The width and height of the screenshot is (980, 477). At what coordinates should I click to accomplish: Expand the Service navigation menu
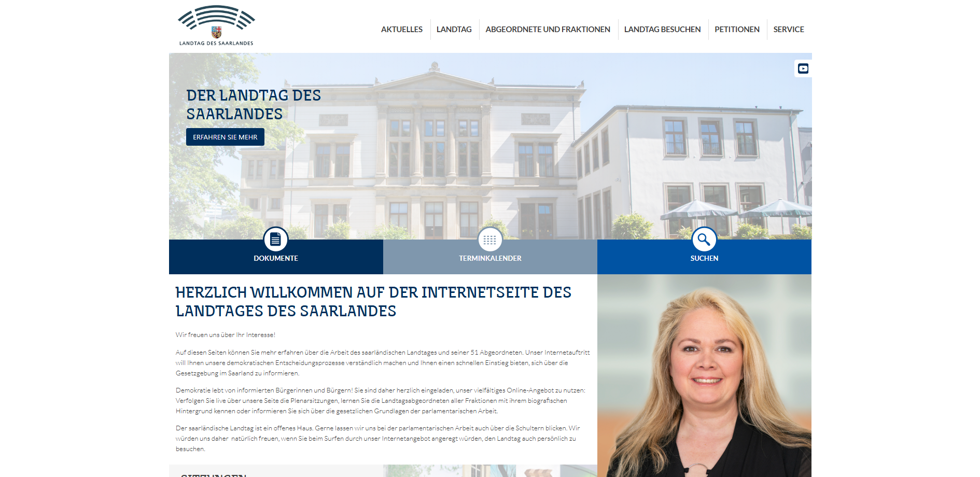[x=788, y=30]
